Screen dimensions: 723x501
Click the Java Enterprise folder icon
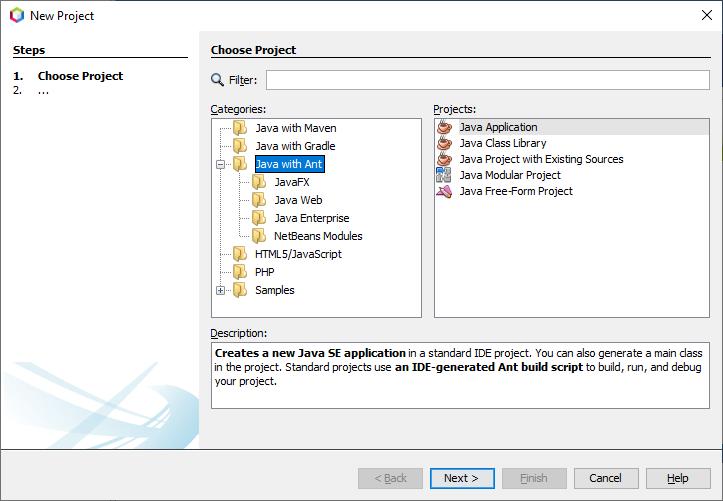click(x=259, y=218)
